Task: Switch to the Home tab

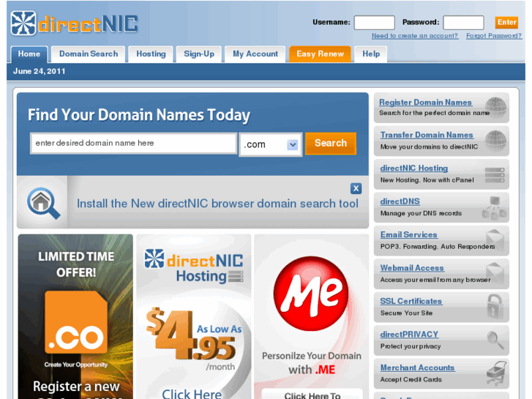Action: (x=29, y=54)
